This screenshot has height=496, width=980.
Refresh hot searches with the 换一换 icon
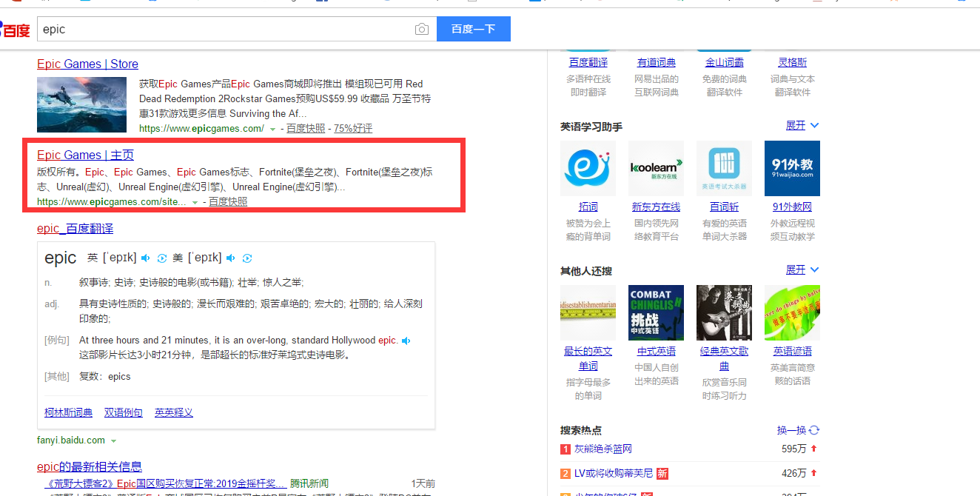click(x=814, y=430)
